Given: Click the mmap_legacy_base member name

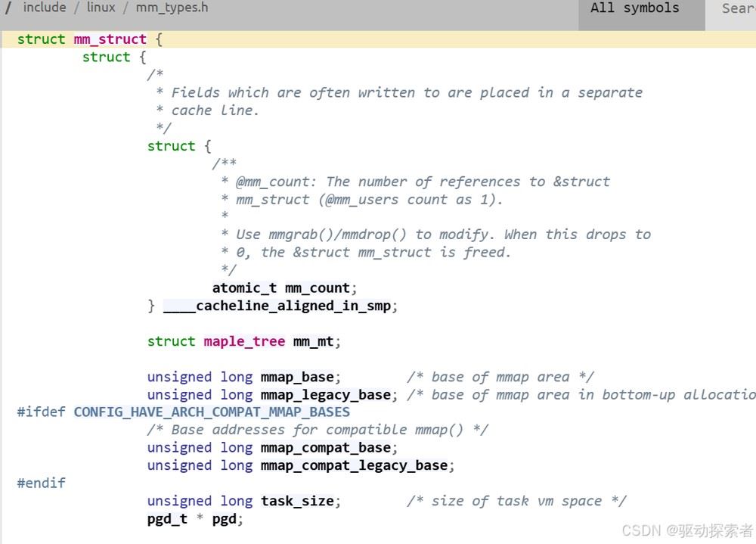Looking at the screenshot, I should (326, 396).
